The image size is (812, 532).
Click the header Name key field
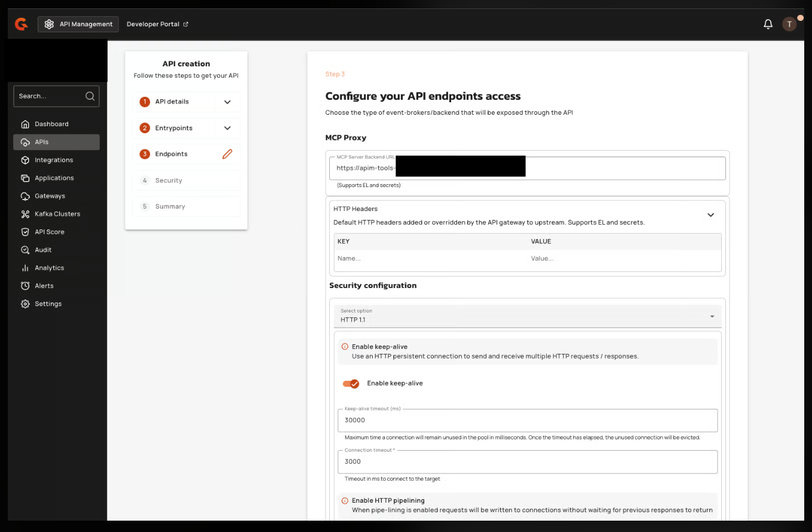click(x=431, y=259)
